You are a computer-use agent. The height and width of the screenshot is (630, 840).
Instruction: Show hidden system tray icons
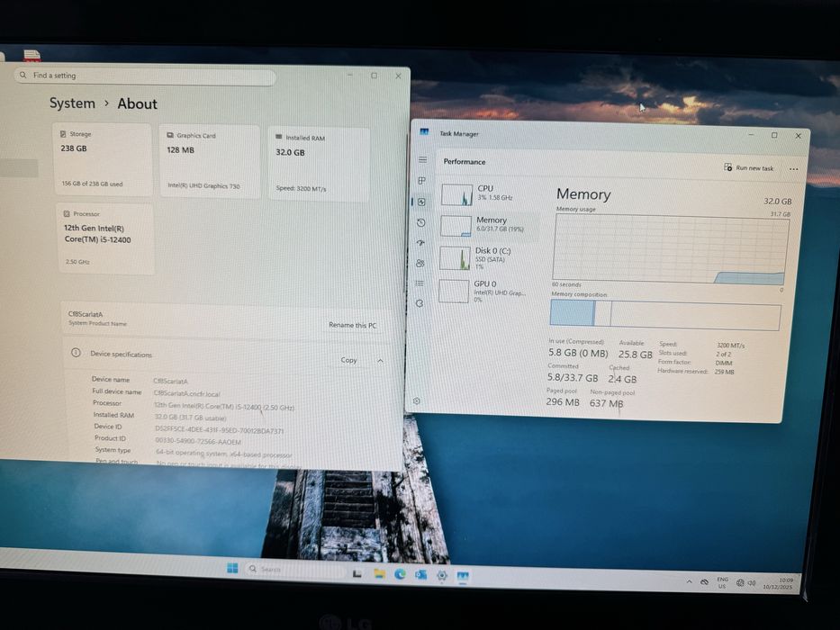click(689, 581)
